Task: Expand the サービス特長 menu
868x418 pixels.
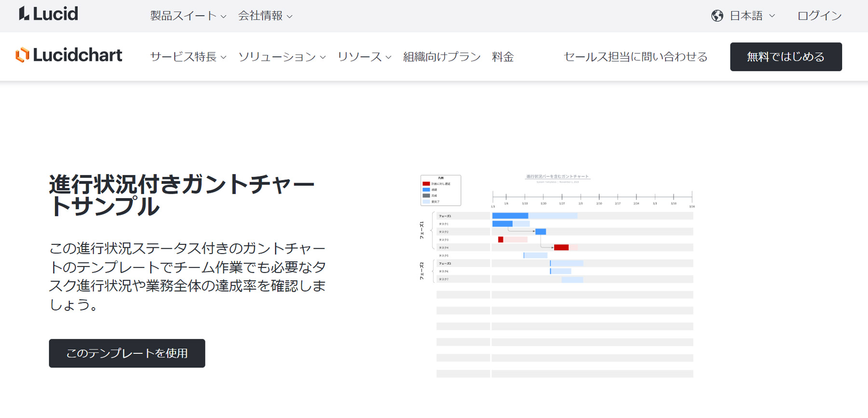Action: (188, 57)
